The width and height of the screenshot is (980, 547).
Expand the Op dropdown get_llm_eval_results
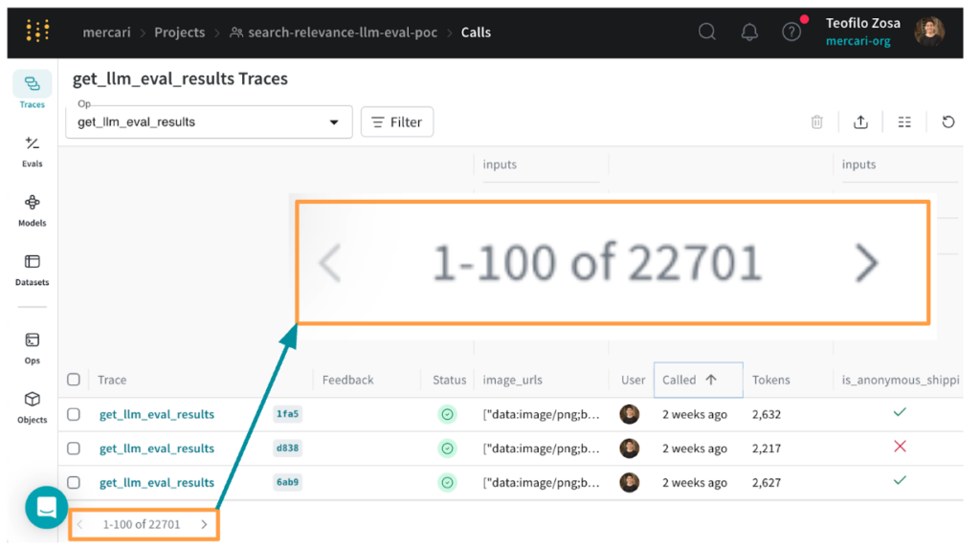pyautogui.click(x=209, y=122)
